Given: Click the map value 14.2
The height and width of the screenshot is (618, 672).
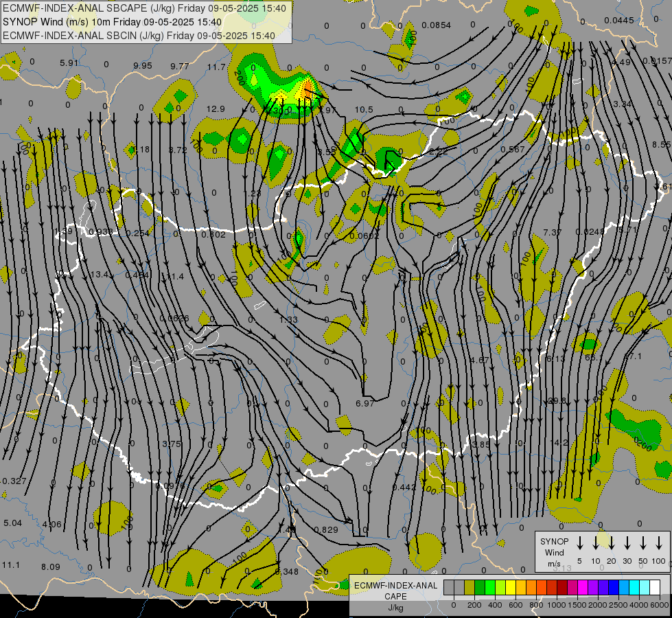Looking at the screenshot, I should coord(559,442).
